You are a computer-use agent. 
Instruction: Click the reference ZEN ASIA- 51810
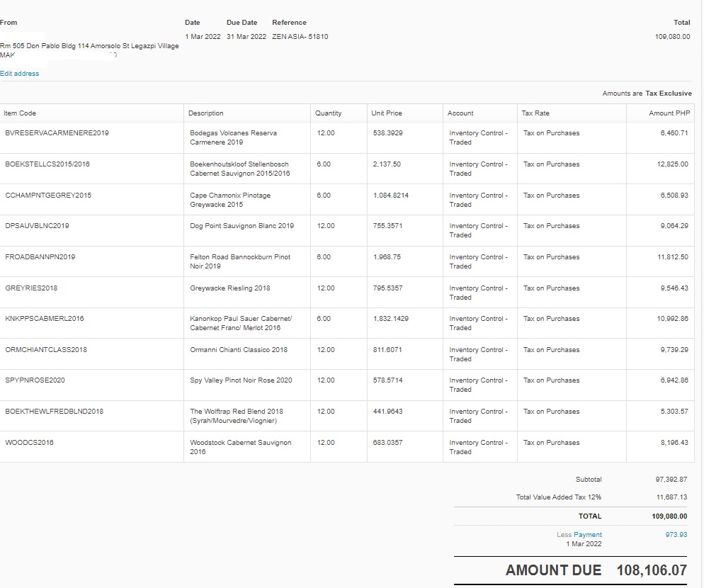(x=300, y=36)
